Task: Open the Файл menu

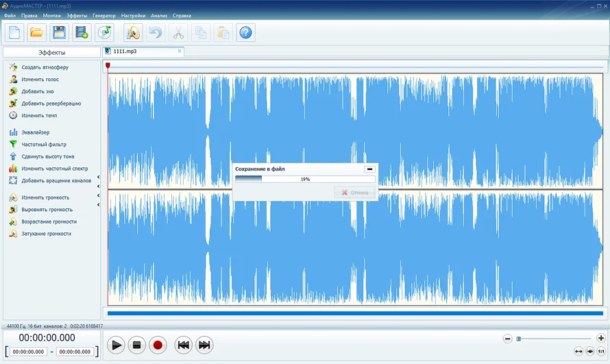Action: pyautogui.click(x=10, y=16)
